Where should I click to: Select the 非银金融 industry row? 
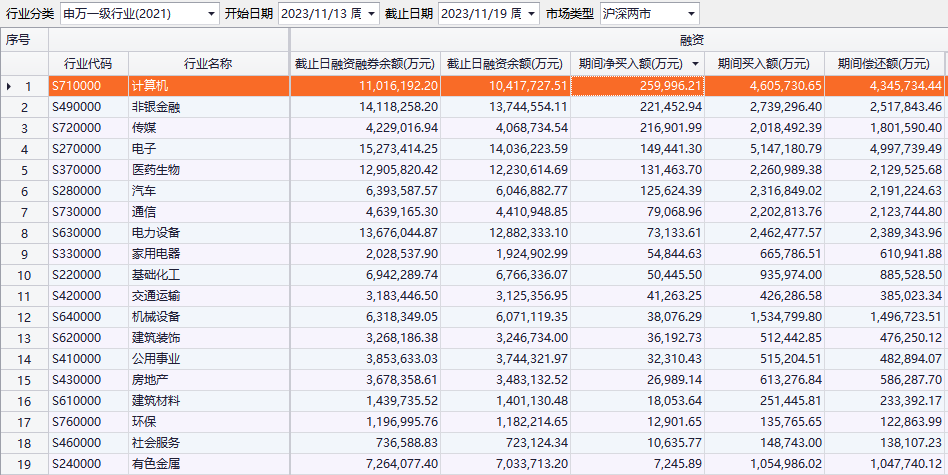pyautogui.click(x=156, y=107)
